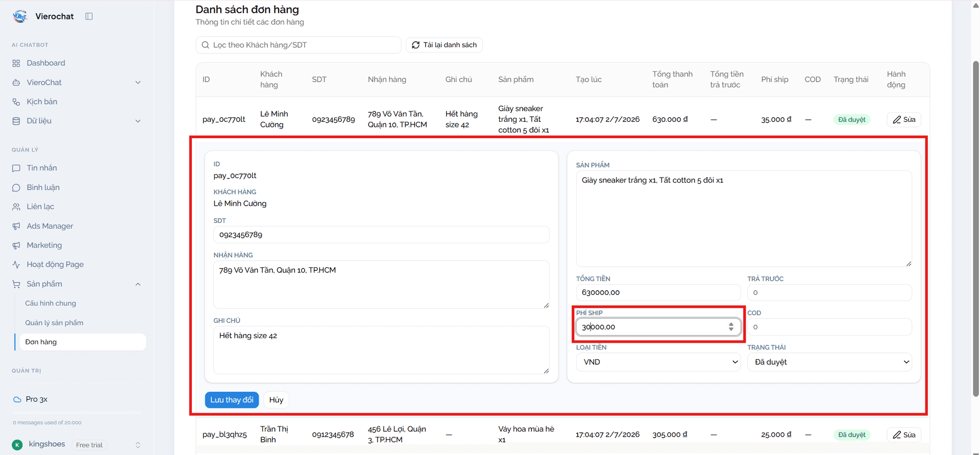The height and width of the screenshot is (455, 980).
Task: Click the Tin nhắn message icon
Action: click(16, 168)
